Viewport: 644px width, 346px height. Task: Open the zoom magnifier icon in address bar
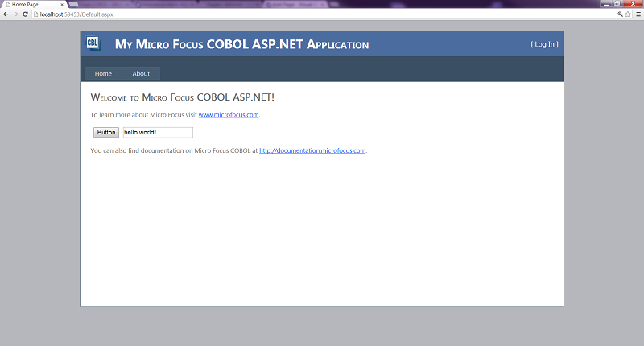tap(620, 14)
